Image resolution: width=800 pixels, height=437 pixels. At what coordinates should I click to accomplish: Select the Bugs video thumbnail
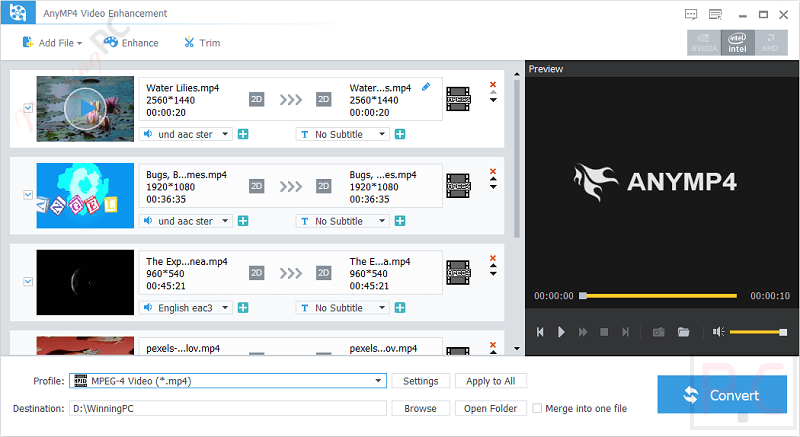85,195
